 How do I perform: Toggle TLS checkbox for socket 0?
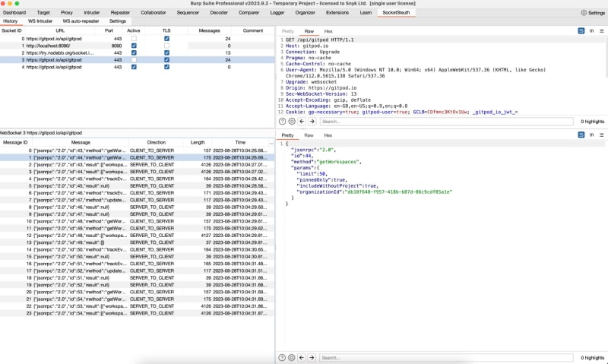click(166, 39)
